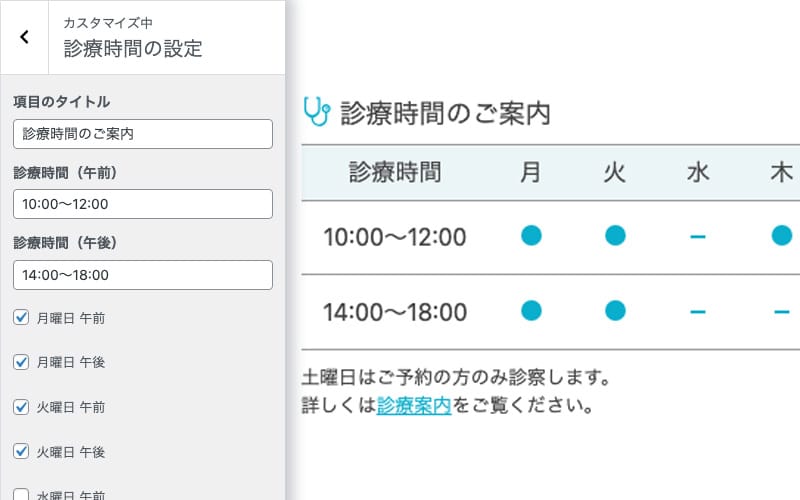Uncheck the 月曜日 午後 checkbox
This screenshot has width=800, height=500.
pyautogui.click(x=21, y=362)
